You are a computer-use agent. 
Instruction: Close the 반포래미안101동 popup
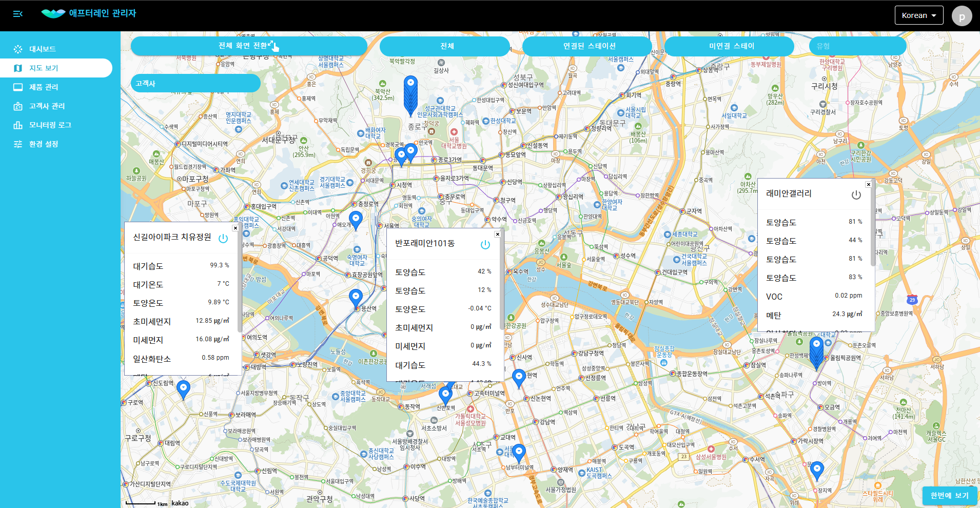[497, 235]
